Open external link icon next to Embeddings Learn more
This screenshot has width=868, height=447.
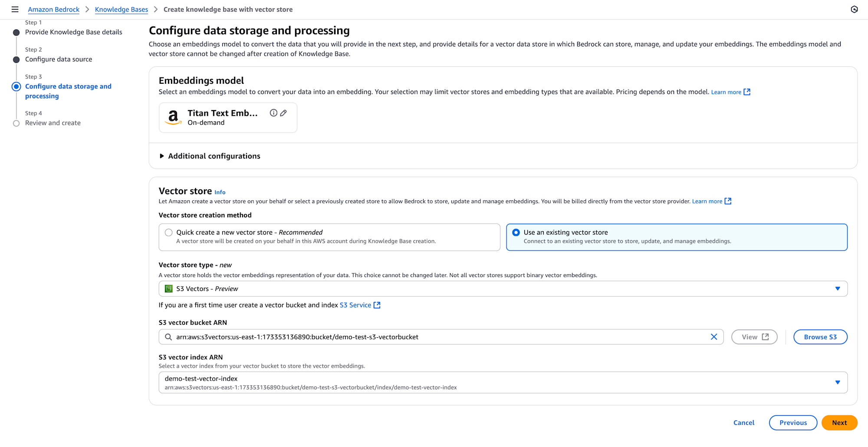pos(747,92)
